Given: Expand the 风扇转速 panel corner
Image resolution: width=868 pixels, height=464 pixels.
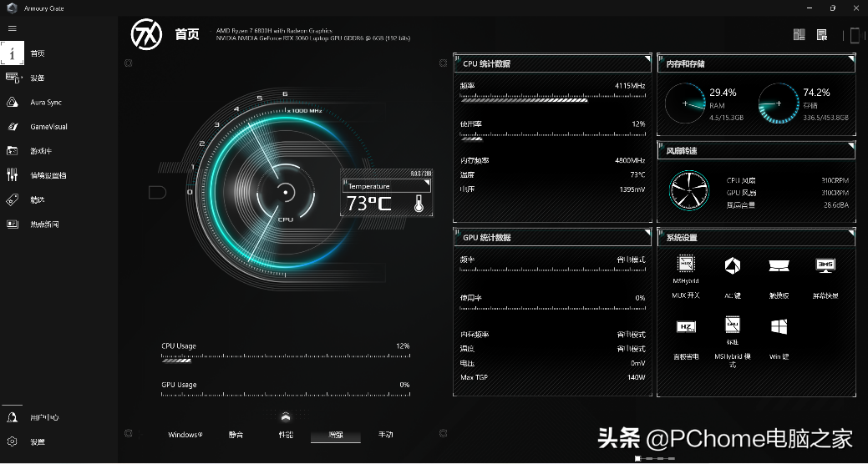Looking at the screenshot, I should (851, 145).
